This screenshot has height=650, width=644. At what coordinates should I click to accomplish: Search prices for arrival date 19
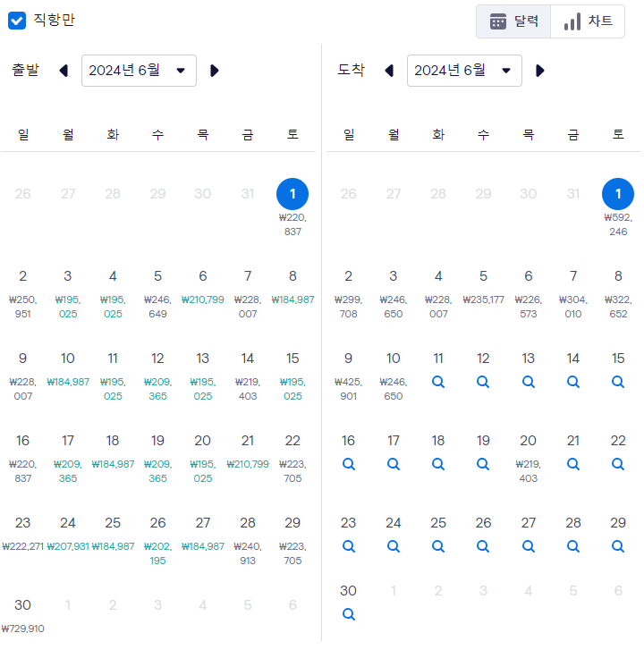[483, 464]
